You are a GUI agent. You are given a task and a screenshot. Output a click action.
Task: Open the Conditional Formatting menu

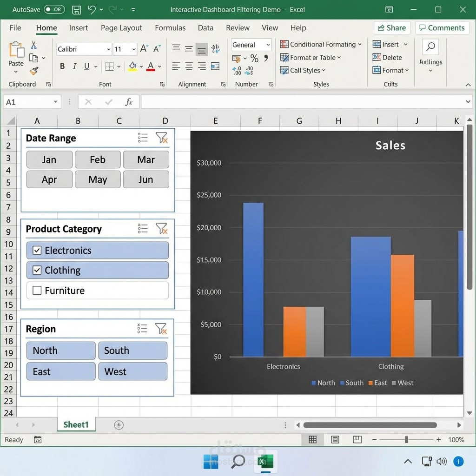coord(320,44)
